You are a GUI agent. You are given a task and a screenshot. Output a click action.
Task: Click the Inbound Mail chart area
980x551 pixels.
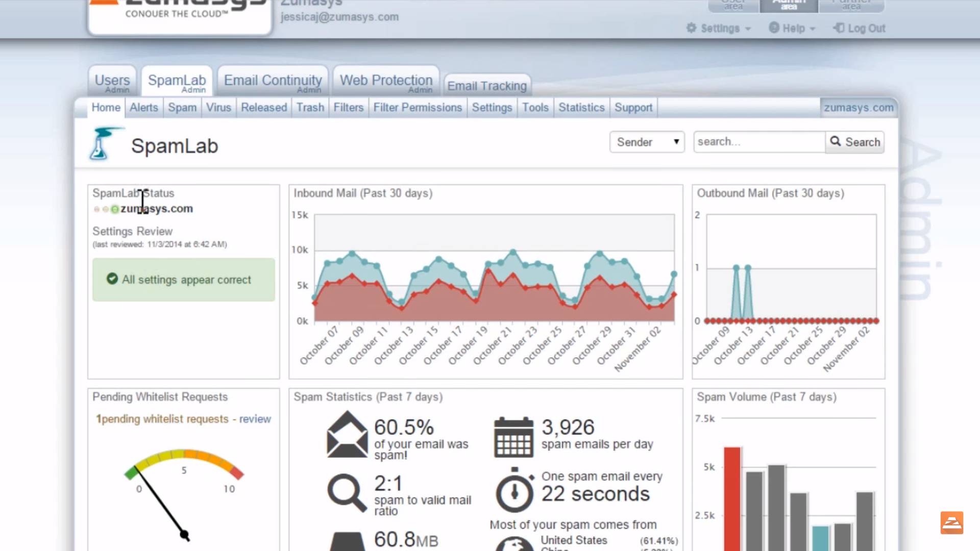point(494,268)
